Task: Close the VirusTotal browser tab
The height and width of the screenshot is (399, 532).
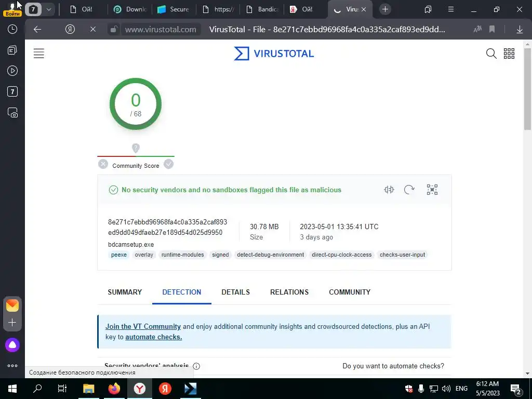Action: point(364,9)
